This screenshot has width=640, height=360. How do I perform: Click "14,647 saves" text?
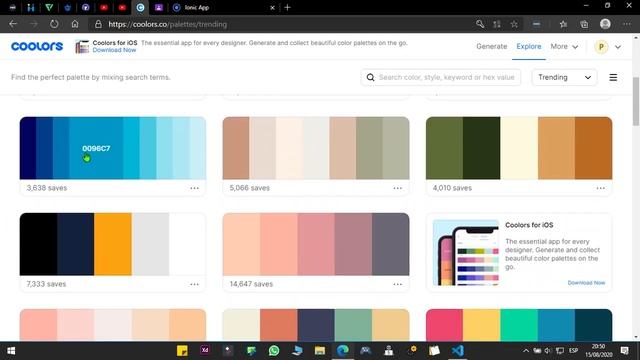pos(251,284)
